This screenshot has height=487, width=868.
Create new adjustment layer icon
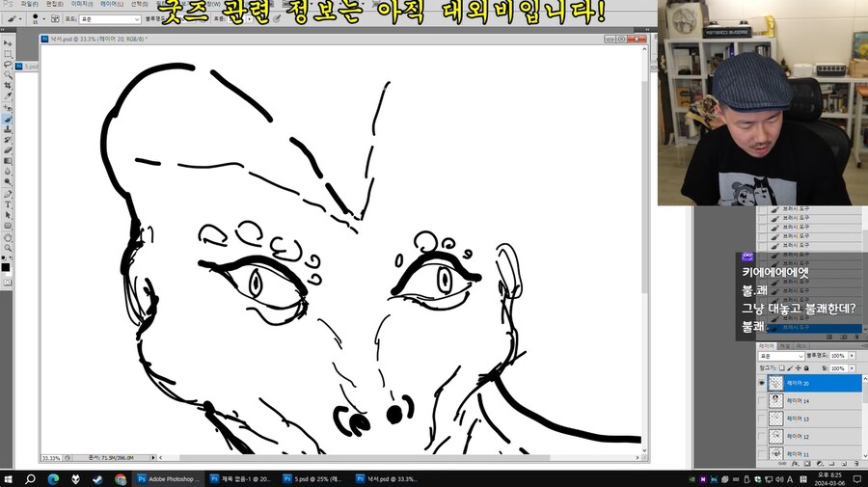pyautogui.click(x=819, y=464)
